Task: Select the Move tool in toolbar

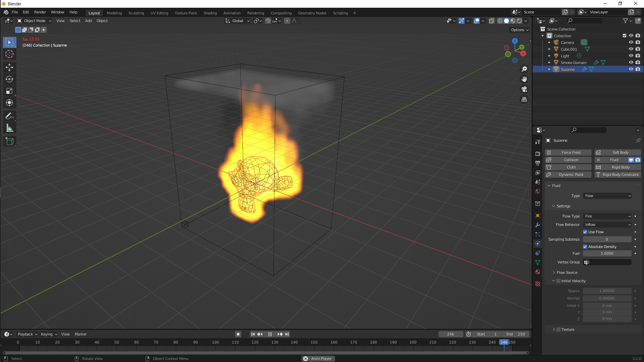Action: (x=9, y=67)
